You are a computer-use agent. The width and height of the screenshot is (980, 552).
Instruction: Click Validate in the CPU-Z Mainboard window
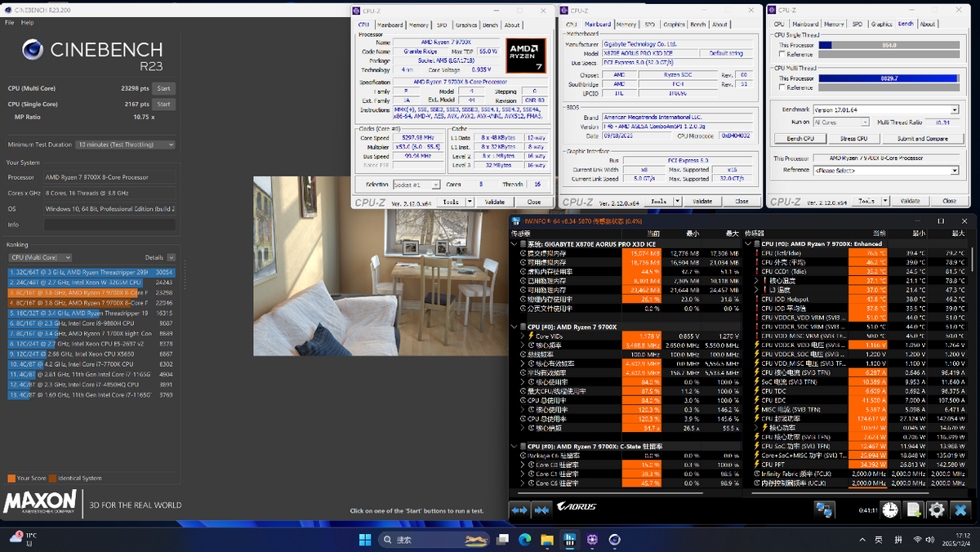pos(702,201)
